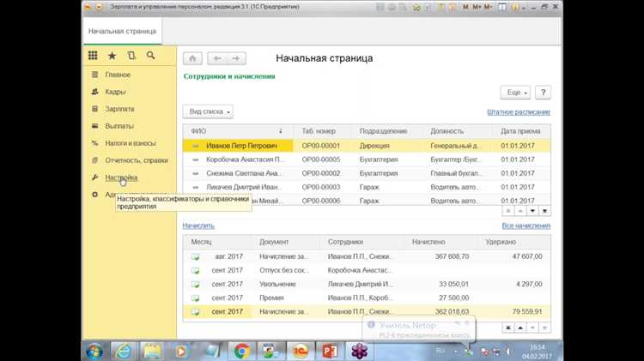The width and height of the screenshot is (644, 361).
Task: Move up one row in accruals list
Action: click(x=520, y=328)
